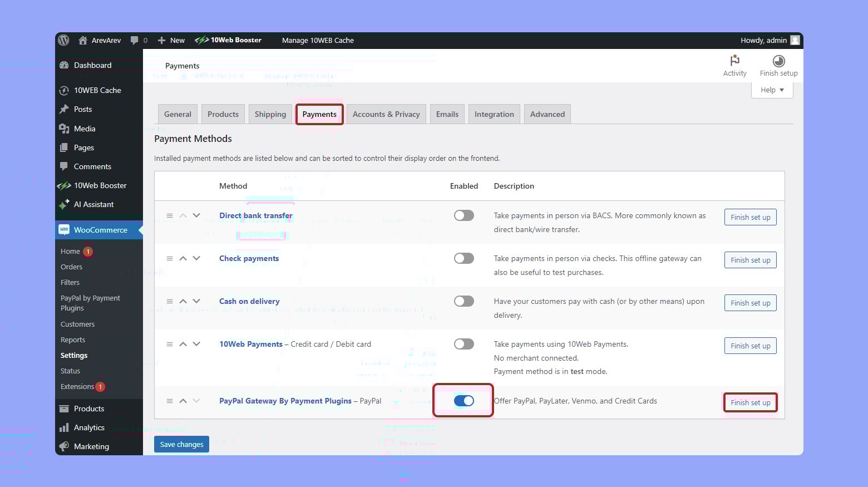This screenshot has height=487, width=868.
Task: Open the comments bubble in admin bar
Action: [x=135, y=40]
